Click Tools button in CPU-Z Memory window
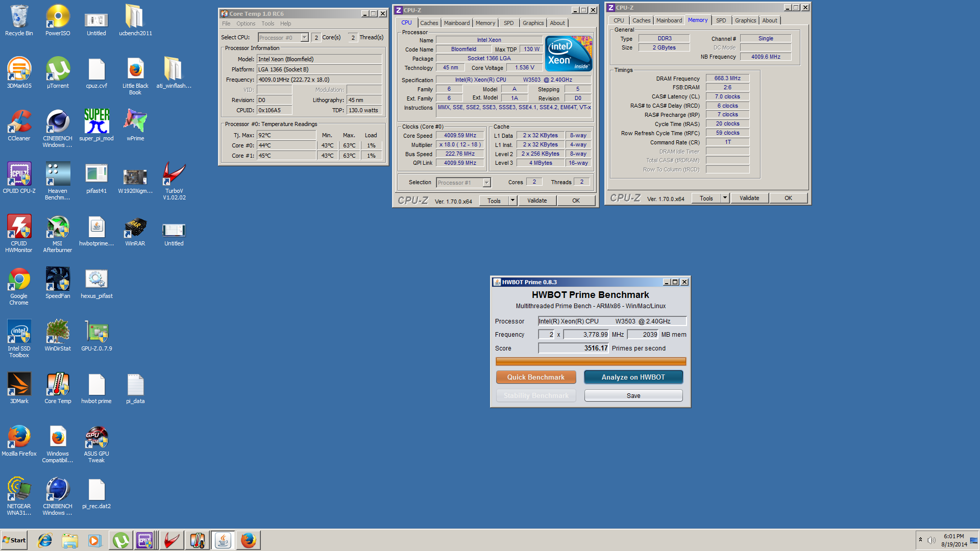Screen dimensions: 980x551 click(706, 198)
